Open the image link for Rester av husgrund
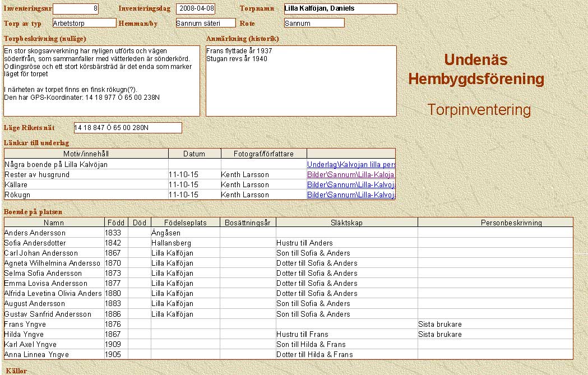This screenshot has width=588, height=375. (351, 175)
